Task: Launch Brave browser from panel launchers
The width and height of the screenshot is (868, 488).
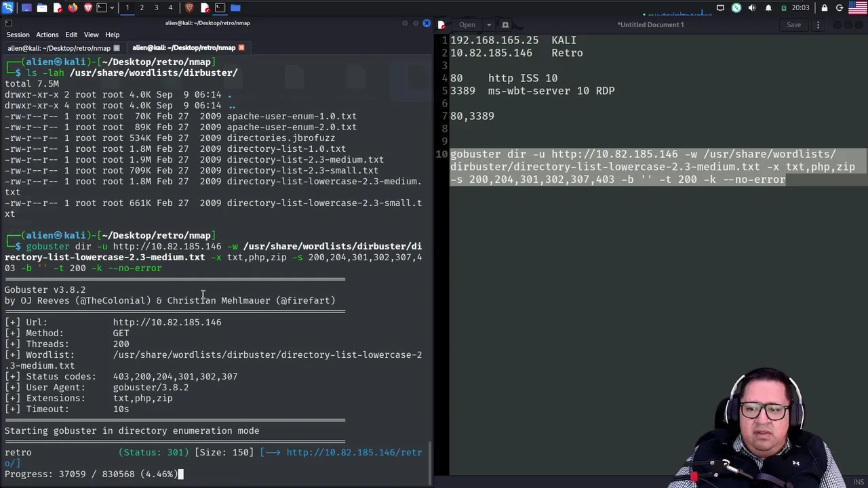Action: click(88, 7)
